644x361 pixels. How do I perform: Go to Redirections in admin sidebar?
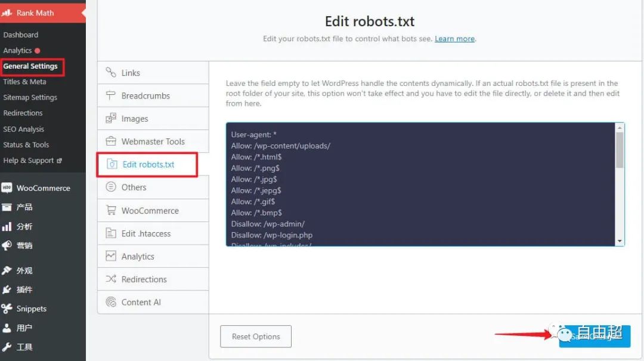click(x=23, y=113)
